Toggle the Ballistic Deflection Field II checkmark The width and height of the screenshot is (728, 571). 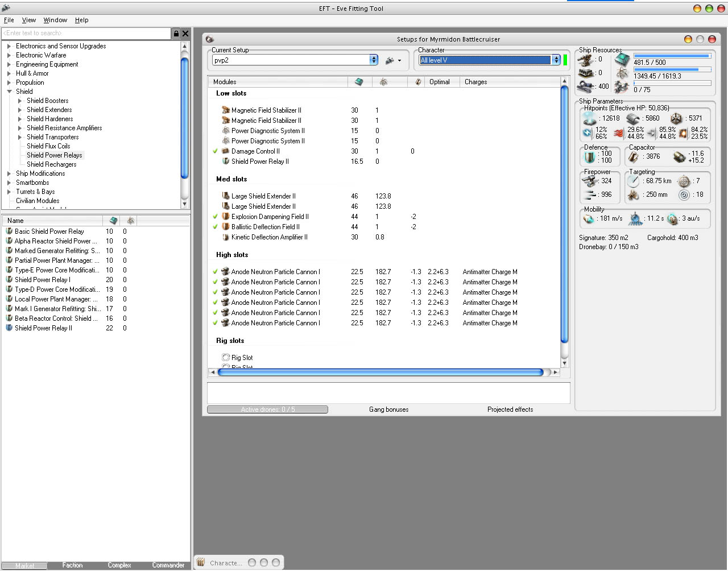tap(216, 227)
